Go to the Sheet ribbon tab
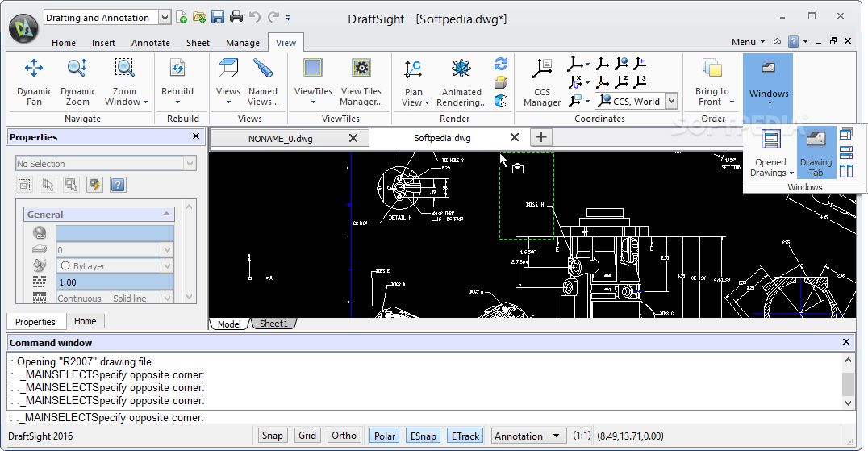 pos(198,43)
